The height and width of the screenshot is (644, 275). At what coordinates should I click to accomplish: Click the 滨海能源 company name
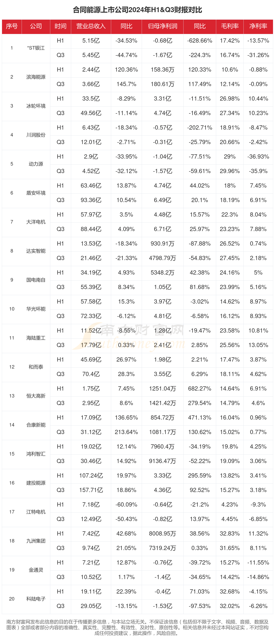click(36, 77)
